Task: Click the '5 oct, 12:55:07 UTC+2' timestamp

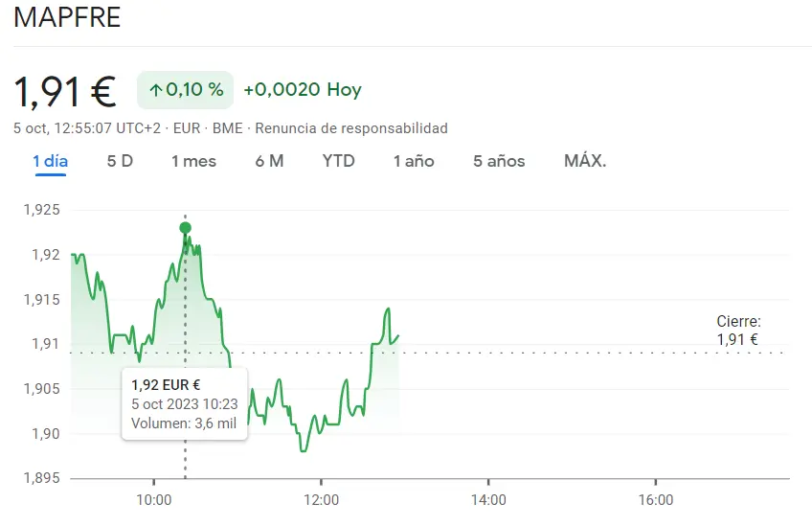Action: click(87, 128)
